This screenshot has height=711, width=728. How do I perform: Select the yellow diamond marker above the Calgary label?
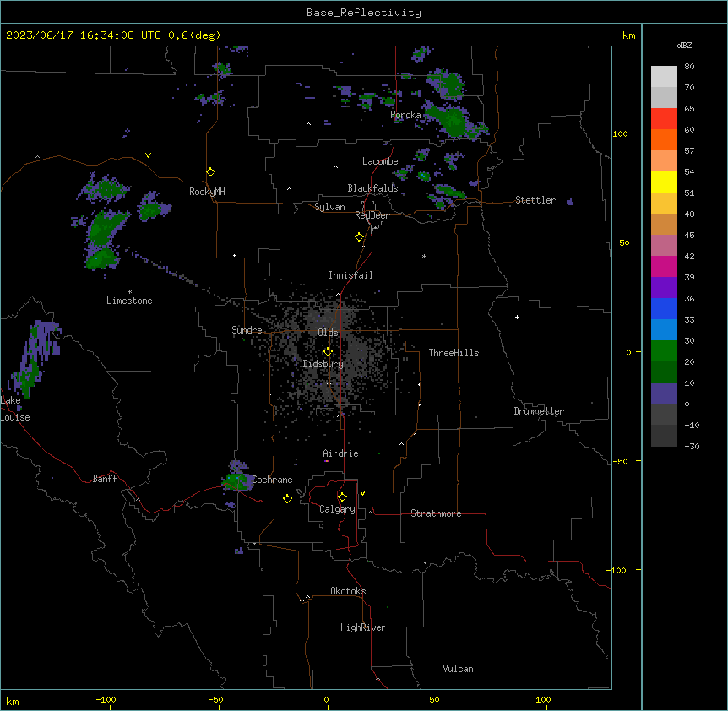pos(343,497)
